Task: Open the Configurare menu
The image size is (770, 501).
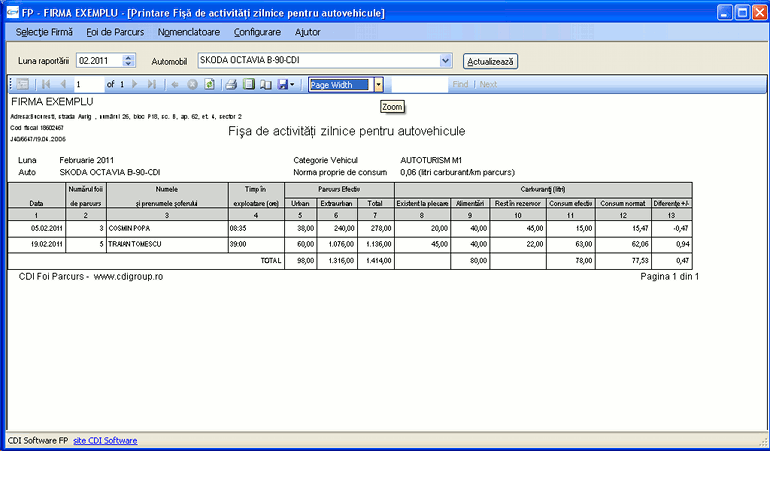Action: point(257,32)
